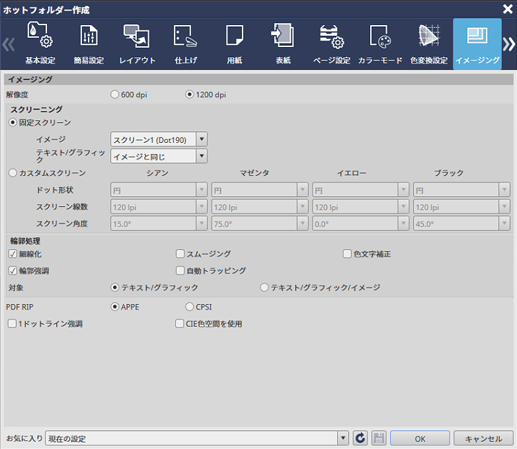
Task: Open the 表紙 cover icon
Action: tap(283, 43)
